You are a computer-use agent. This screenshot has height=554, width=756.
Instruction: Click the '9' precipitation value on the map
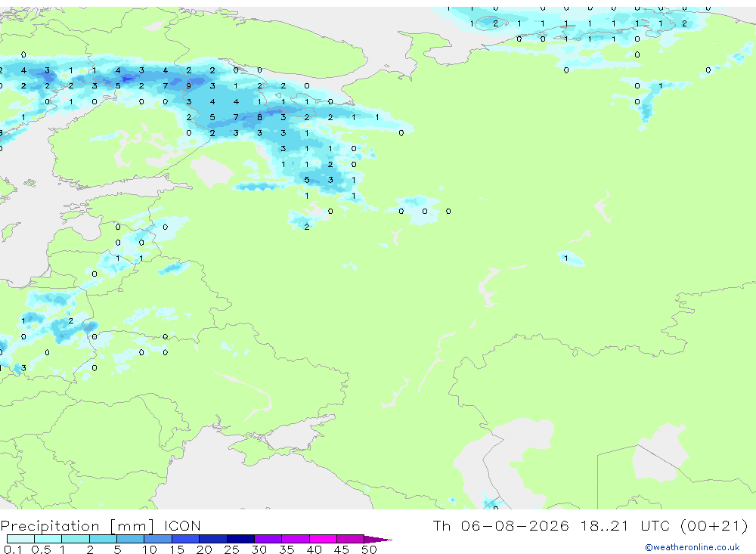click(188, 86)
